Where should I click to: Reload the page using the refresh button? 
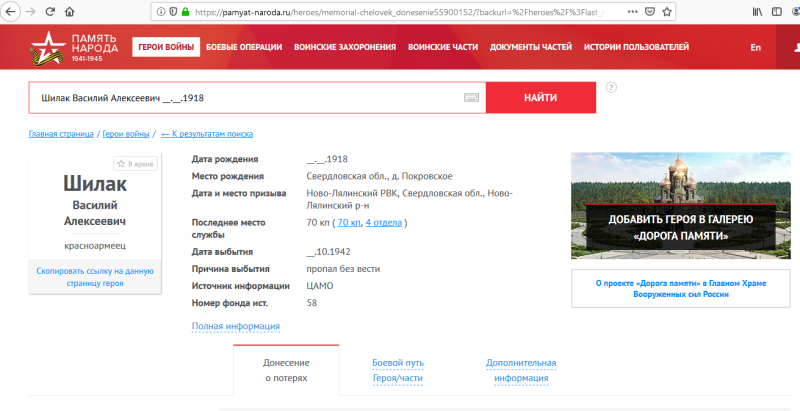(49, 11)
